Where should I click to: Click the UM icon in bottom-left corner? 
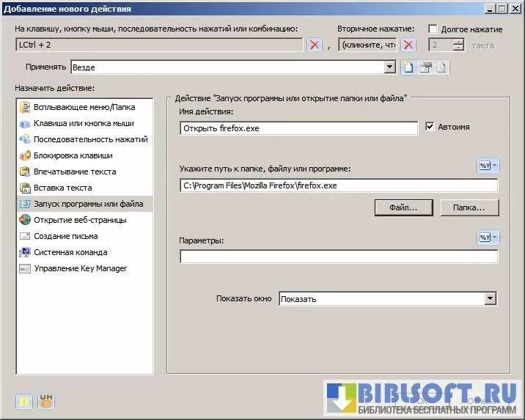click(x=46, y=401)
